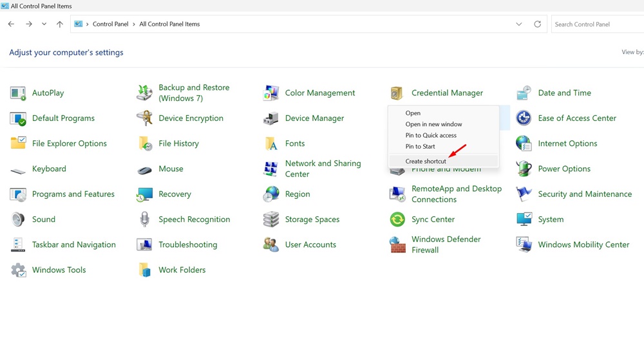Click the Search Control Panel field

point(598,24)
